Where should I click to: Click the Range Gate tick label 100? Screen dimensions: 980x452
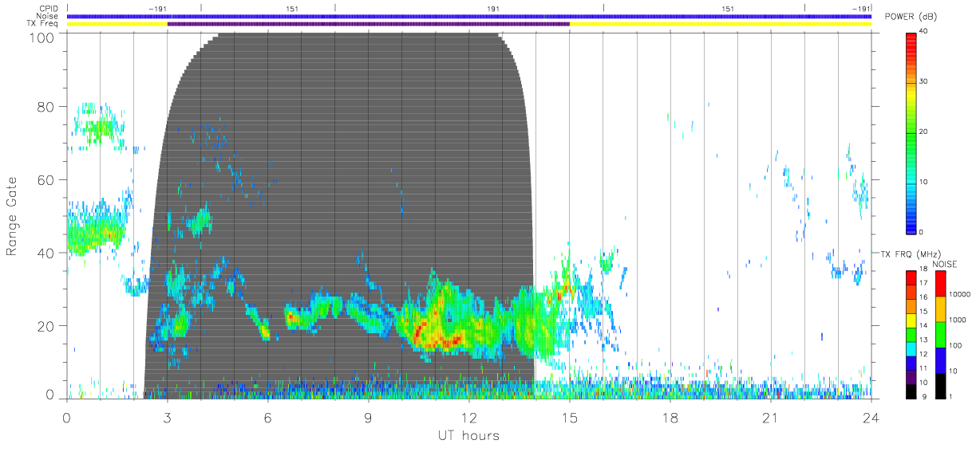[x=43, y=37]
